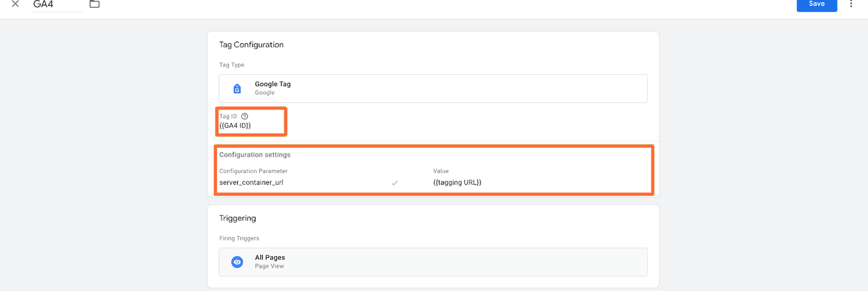Open the All Pages firing trigger
This screenshot has height=291, width=868.
[x=433, y=262]
